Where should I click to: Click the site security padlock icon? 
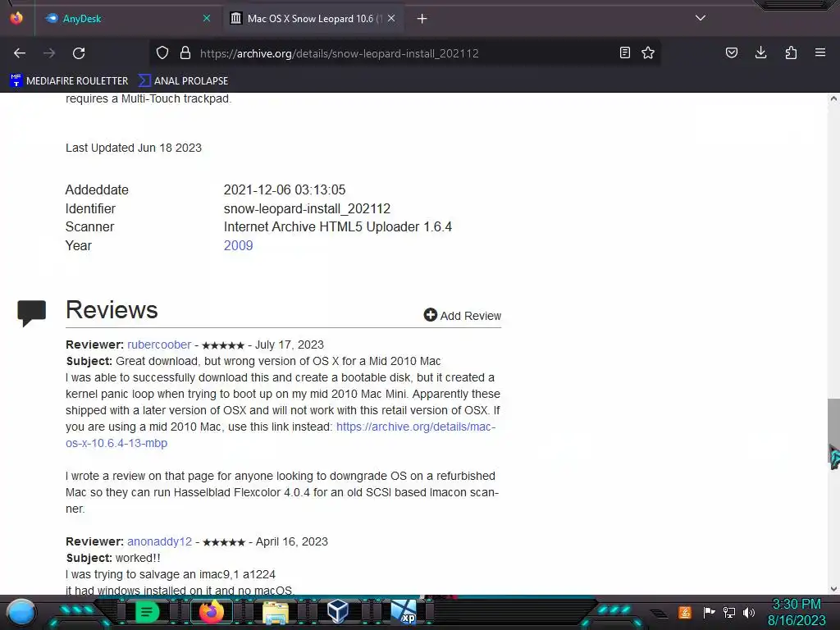(185, 52)
